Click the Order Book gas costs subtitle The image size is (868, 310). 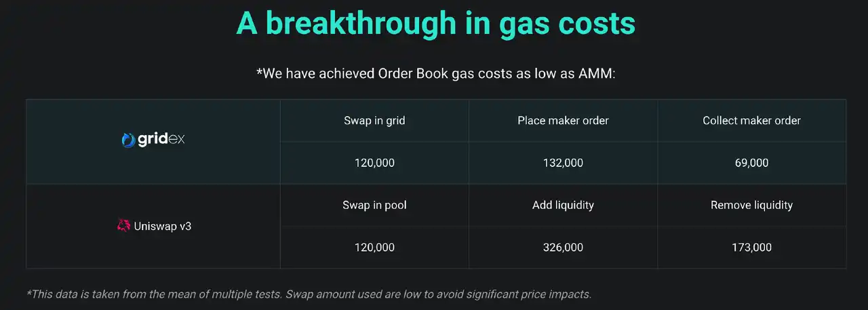coord(435,73)
